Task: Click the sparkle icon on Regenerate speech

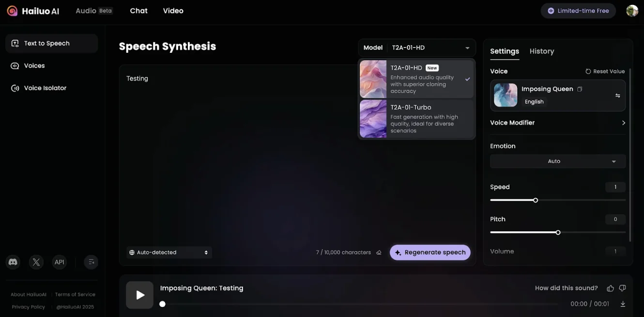Action: coord(398,253)
